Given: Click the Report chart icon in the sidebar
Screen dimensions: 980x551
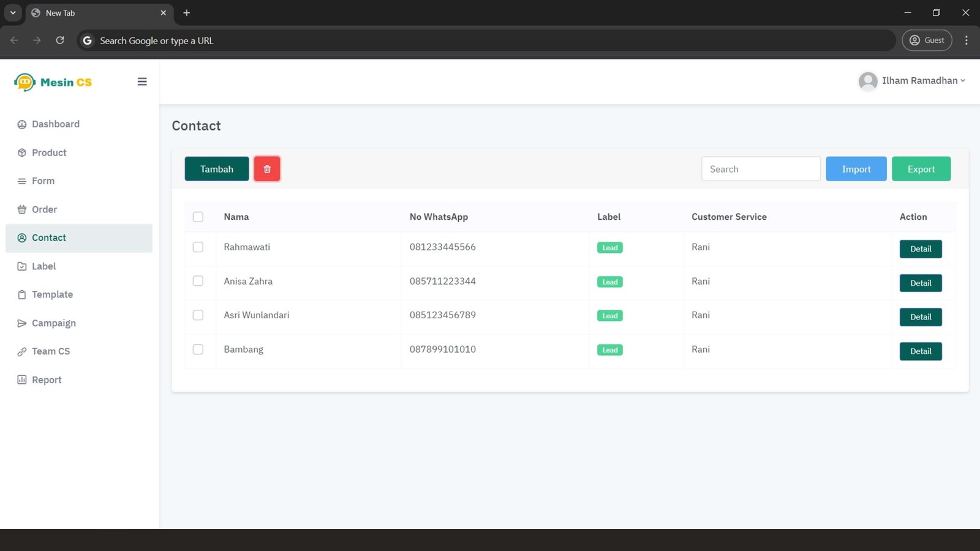Looking at the screenshot, I should click(x=22, y=380).
